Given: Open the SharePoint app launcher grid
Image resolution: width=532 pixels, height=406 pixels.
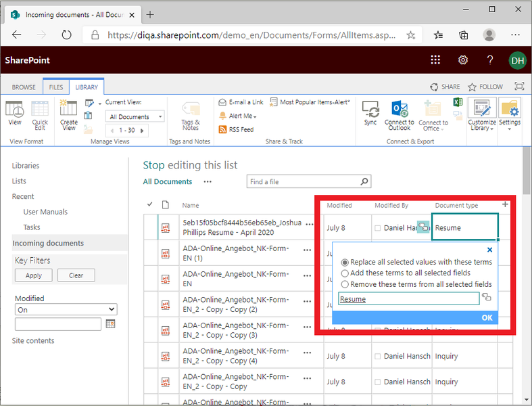Looking at the screenshot, I should click(x=435, y=60).
